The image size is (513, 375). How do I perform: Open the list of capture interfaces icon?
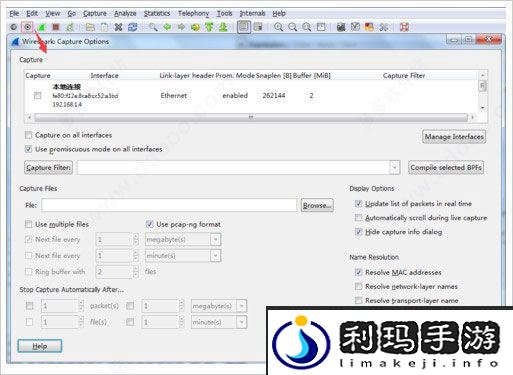[x=13, y=27]
